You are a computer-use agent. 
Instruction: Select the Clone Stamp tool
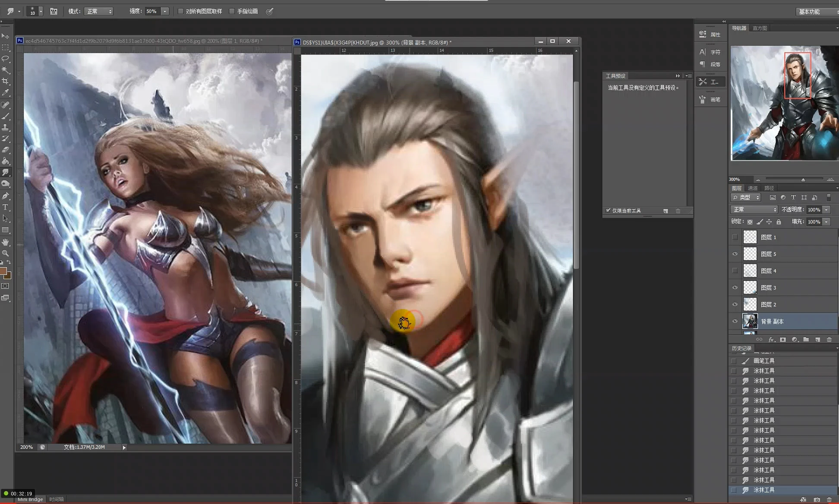click(x=6, y=127)
